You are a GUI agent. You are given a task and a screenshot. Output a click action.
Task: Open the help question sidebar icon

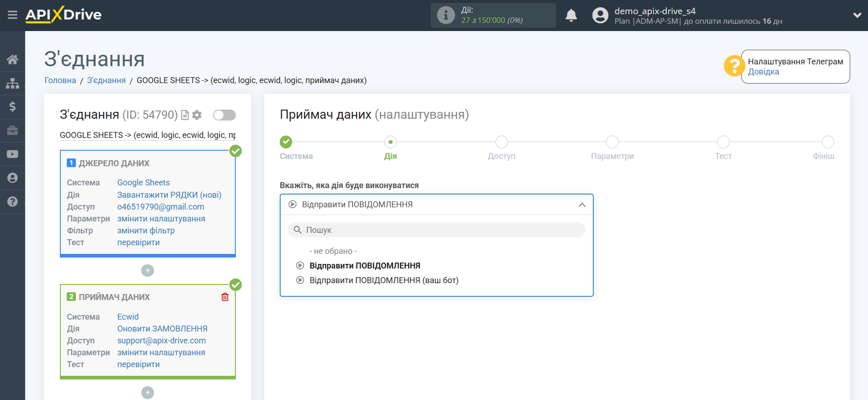point(12,201)
